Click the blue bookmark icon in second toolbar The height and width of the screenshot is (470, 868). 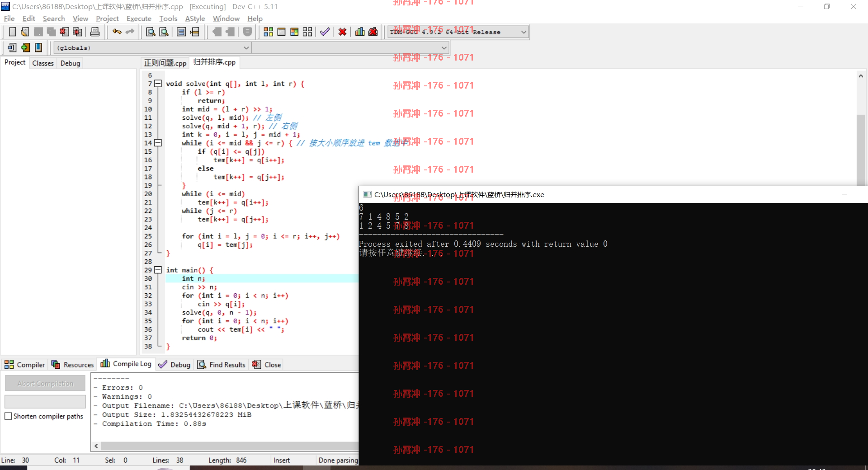click(38, 47)
